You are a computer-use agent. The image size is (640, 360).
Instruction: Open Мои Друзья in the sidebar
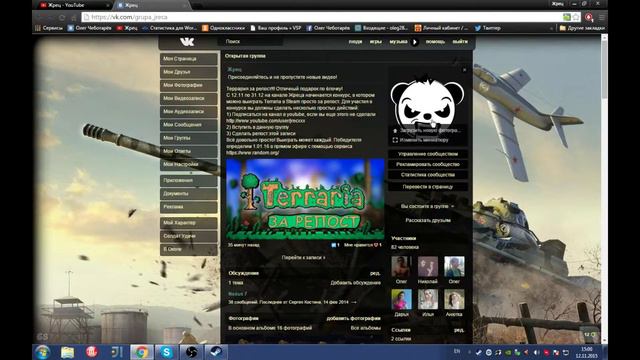(189, 72)
